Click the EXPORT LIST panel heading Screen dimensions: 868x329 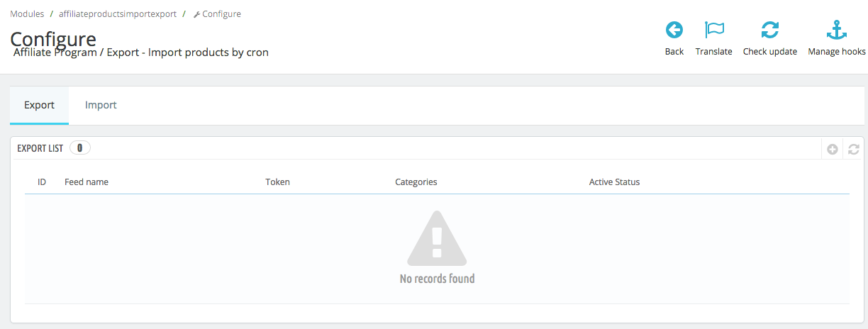click(x=40, y=148)
